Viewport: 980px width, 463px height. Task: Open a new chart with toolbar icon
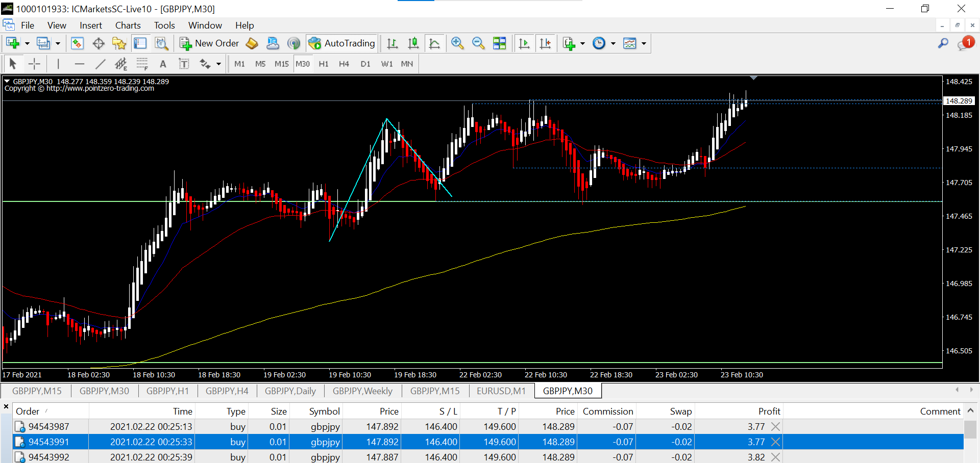click(x=13, y=43)
